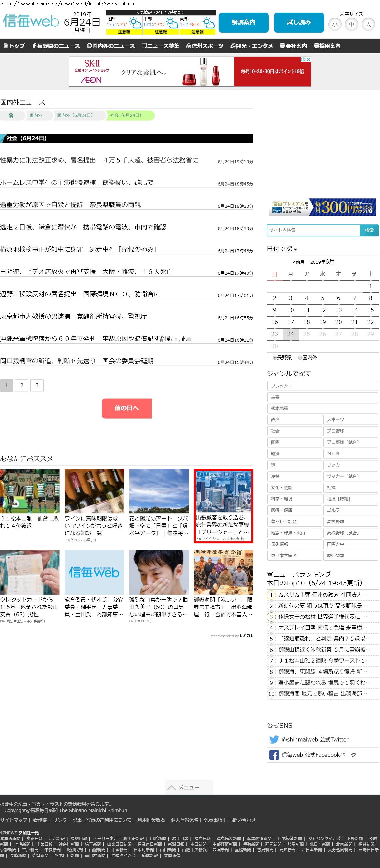Screen dimensions: 380x868
Task: Open the 高校野球 genre
Action: tap(350, 522)
